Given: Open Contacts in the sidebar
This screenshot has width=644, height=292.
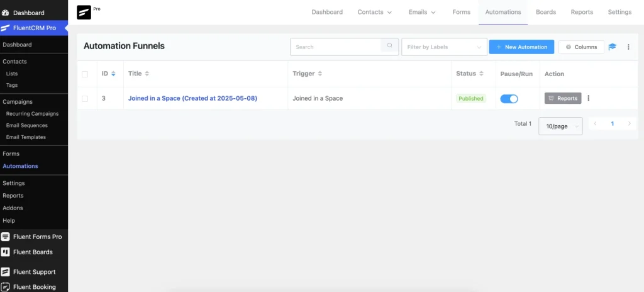Looking at the screenshot, I should click(x=15, y=61).
